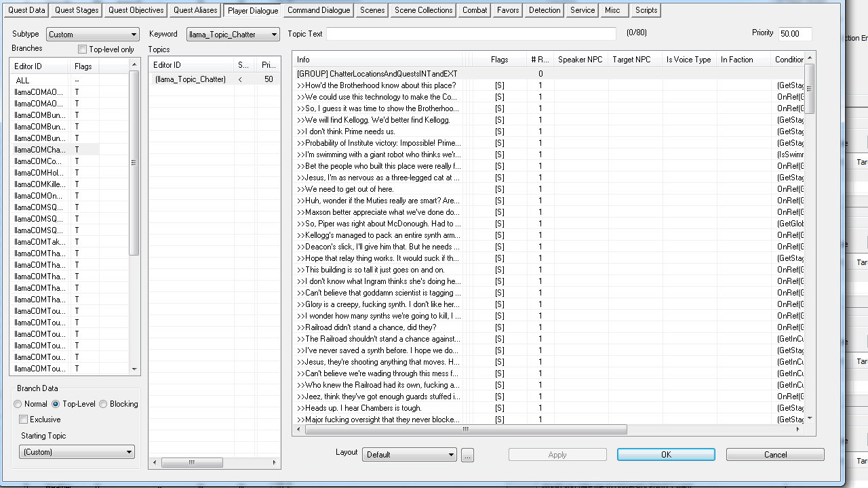Open the Layout Default dropdown
Image resolution: width=868 pixels, height=488 pixels.
click(x=410, y=455)
